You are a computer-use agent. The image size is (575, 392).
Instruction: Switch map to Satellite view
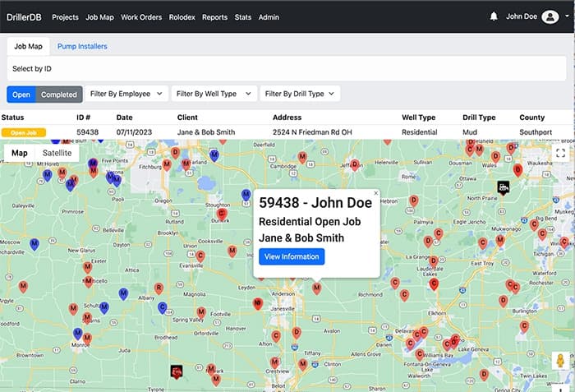point(57,153)
